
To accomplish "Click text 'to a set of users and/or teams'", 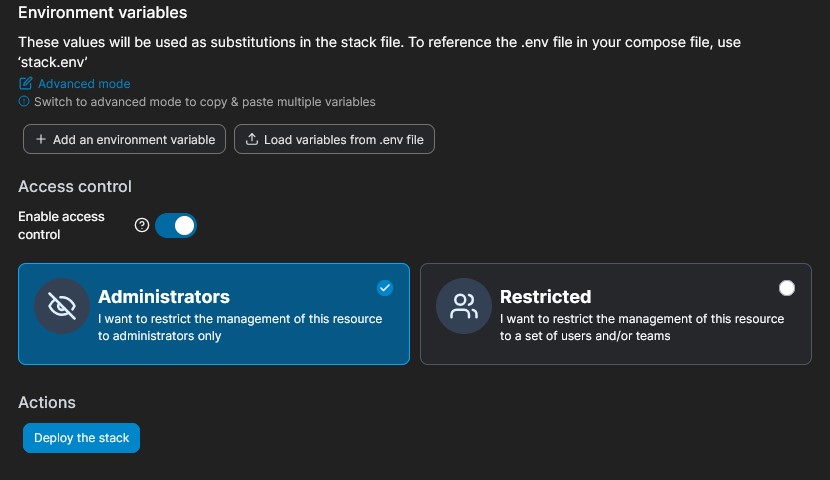I will 585,336.
